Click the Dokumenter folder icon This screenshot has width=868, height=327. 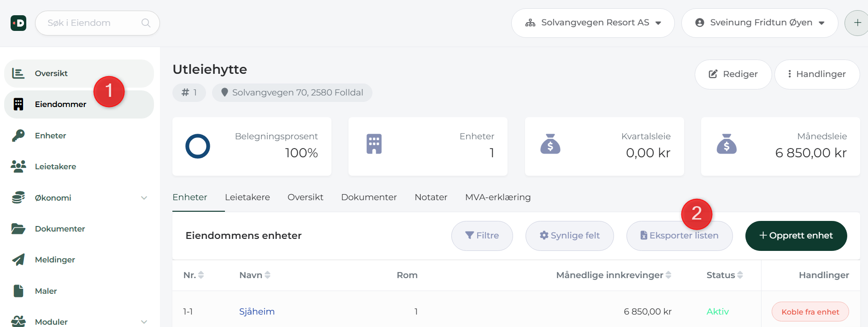(18, 229)
